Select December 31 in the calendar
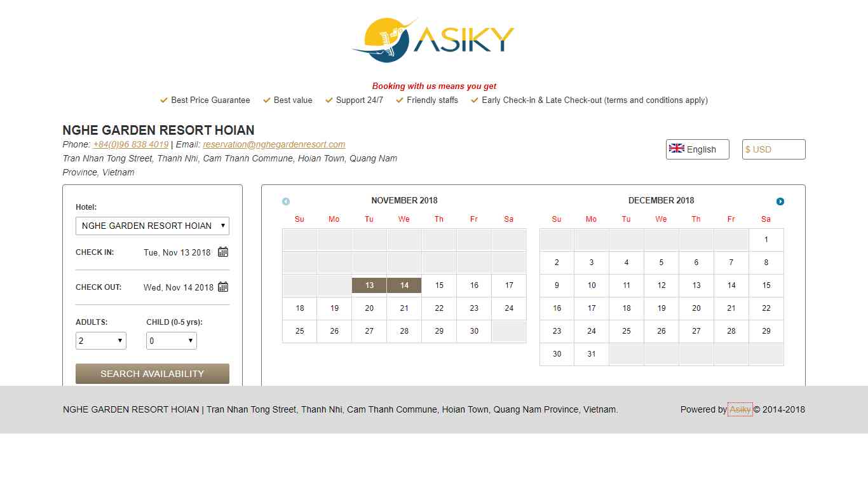868x485 pixels. tap(592, 354)
